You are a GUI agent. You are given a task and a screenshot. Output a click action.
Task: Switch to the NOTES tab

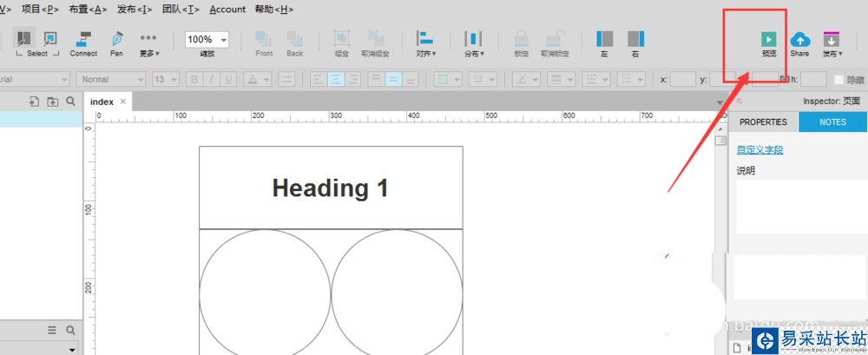(x=832, y=122)
